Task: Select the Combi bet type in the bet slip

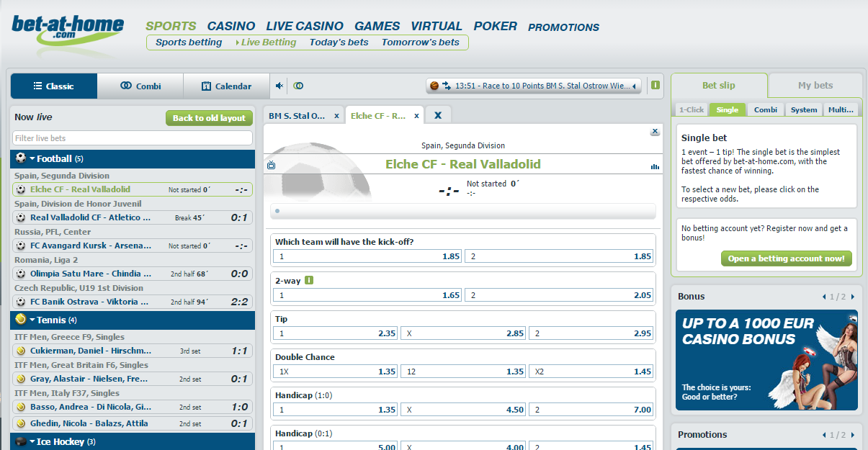Action: point(766,109)
